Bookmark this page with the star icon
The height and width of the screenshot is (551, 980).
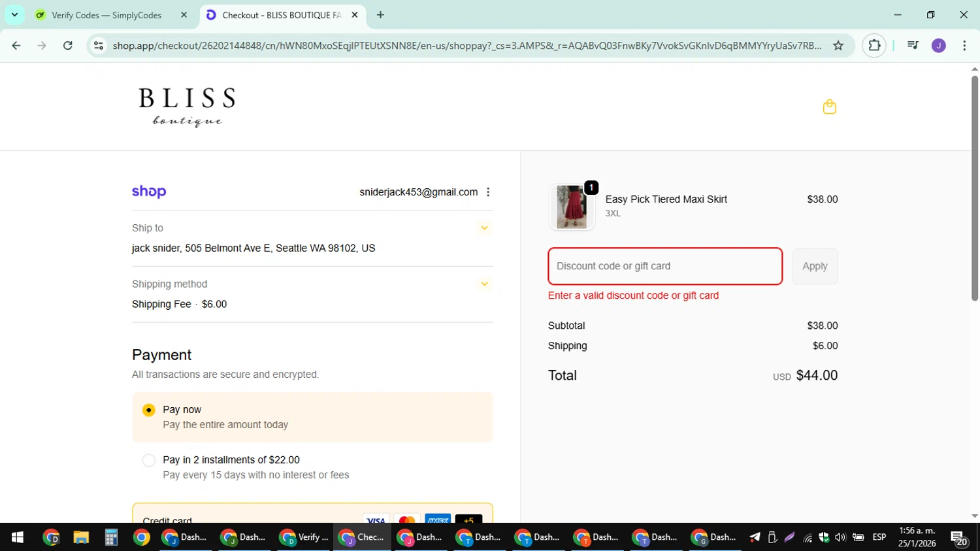(x=838, y=46)
